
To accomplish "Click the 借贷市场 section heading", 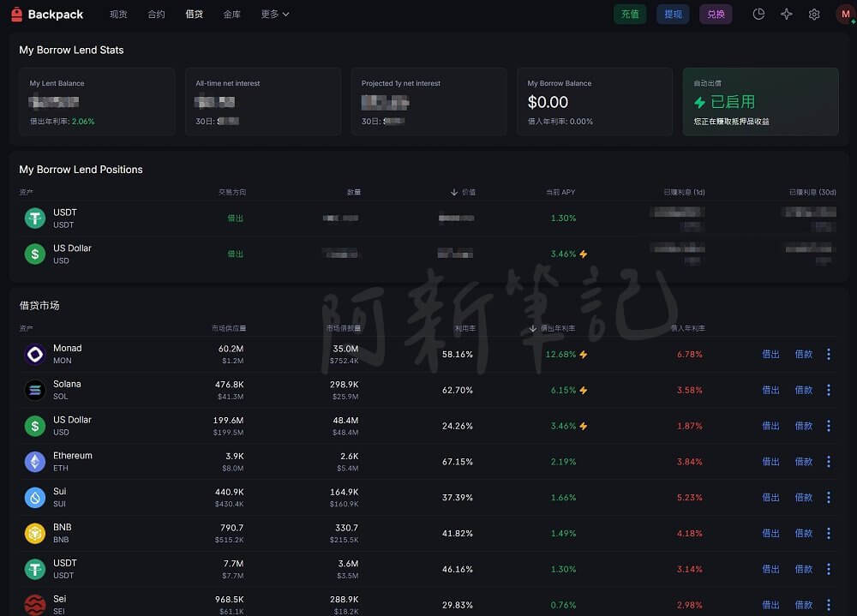I will pyautogui.click(x=39, y=306).
